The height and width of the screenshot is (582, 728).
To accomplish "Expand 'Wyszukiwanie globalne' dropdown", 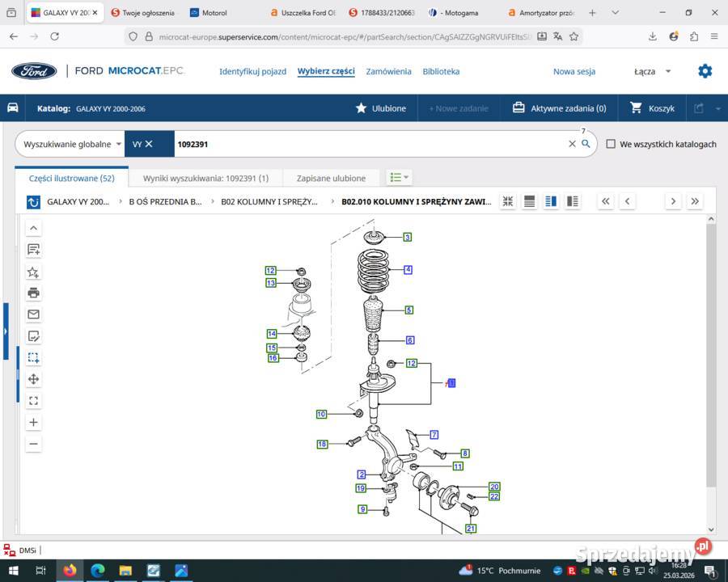I will pos(72,144).
